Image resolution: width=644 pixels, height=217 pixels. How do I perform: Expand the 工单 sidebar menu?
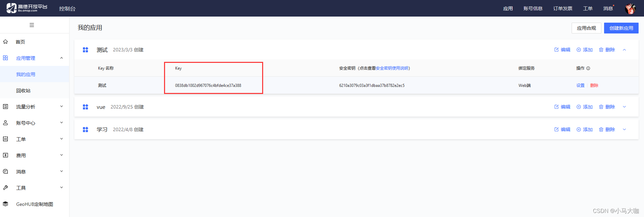coord(62,139)
